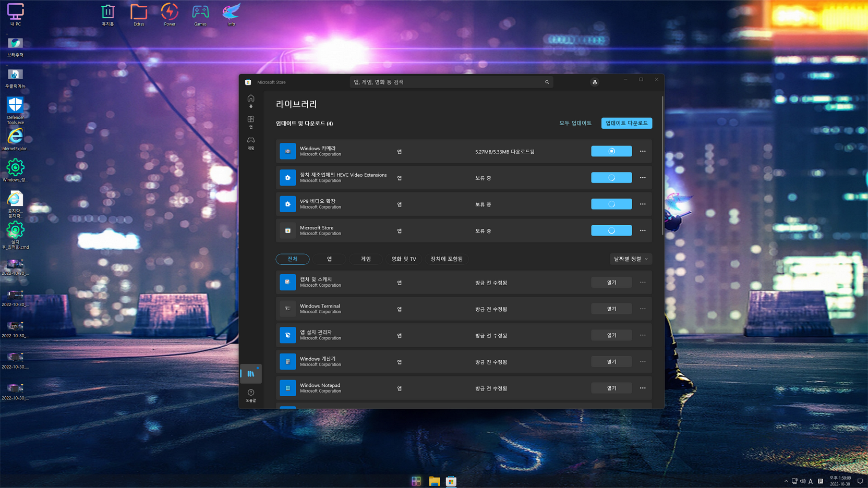Click the 캡처 및 스케치 app icon
The height and width of the screenshot is (488, 868).
(x=287, y=282)
